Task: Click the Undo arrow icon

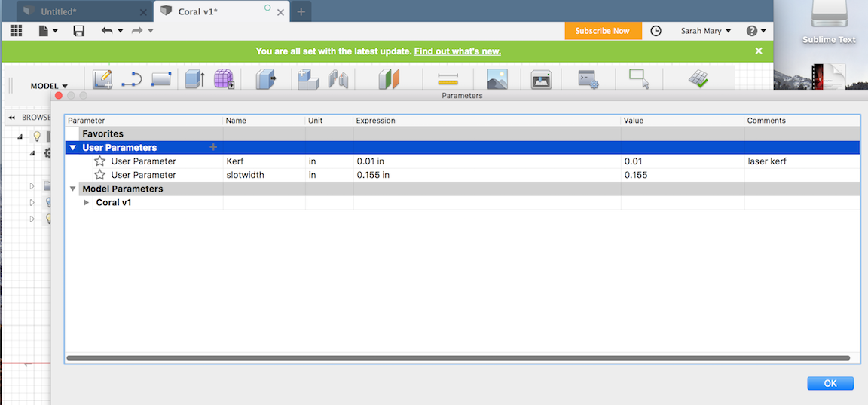Action: click(107, 31)
